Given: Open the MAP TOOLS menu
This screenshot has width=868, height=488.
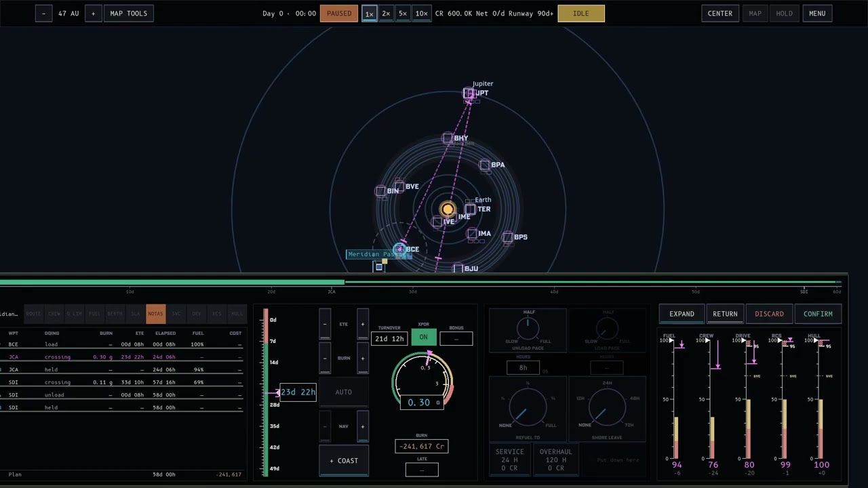Looking at the screenshot, I should pyautogui.click(x=128, y=14).
